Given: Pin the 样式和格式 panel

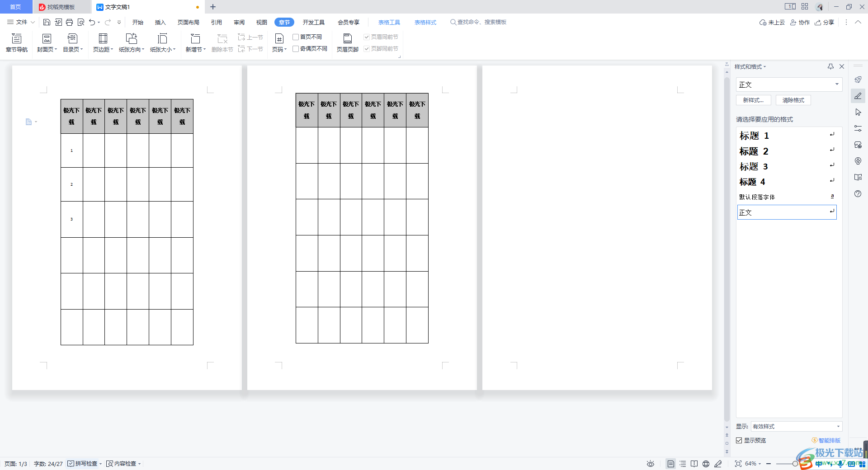Looking at the screenshot, I should [830, 66].
